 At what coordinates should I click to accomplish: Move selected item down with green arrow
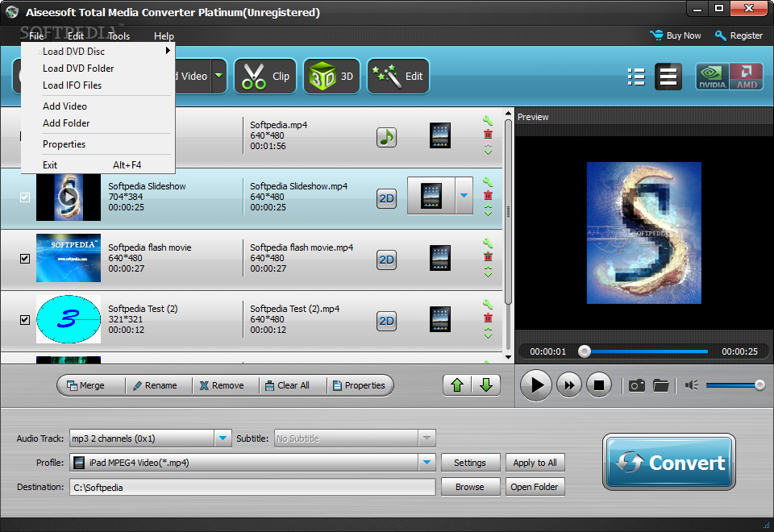[x=486, y=385]
